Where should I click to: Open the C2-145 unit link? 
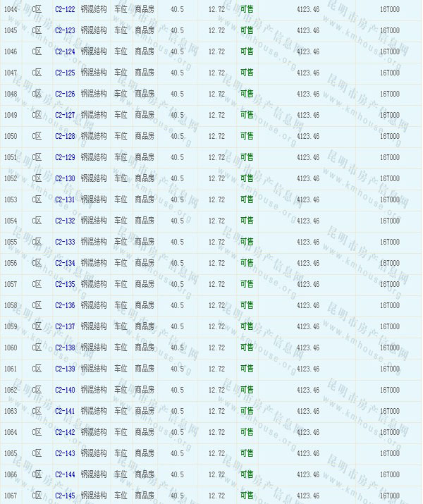coord(65,496)
